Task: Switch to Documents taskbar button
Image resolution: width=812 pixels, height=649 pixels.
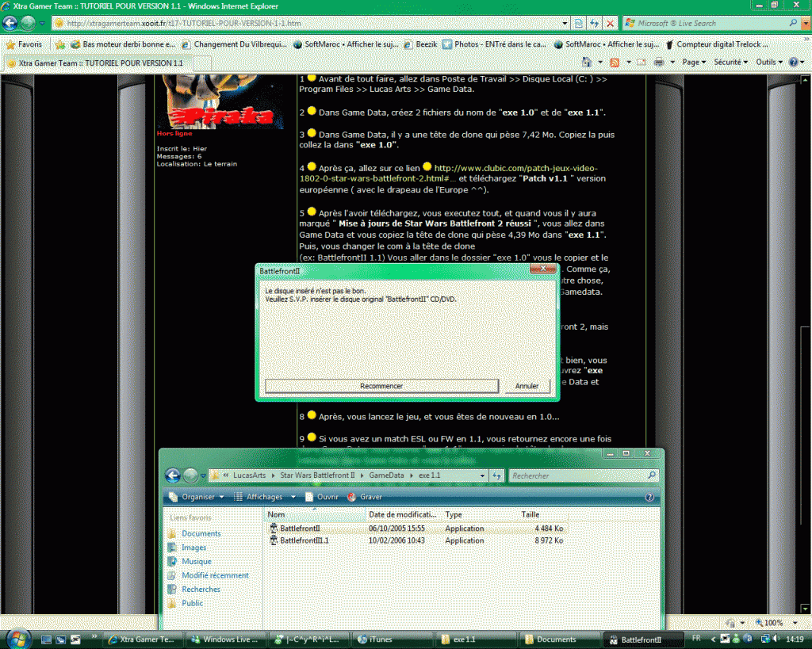Action: tap(559, 639)
